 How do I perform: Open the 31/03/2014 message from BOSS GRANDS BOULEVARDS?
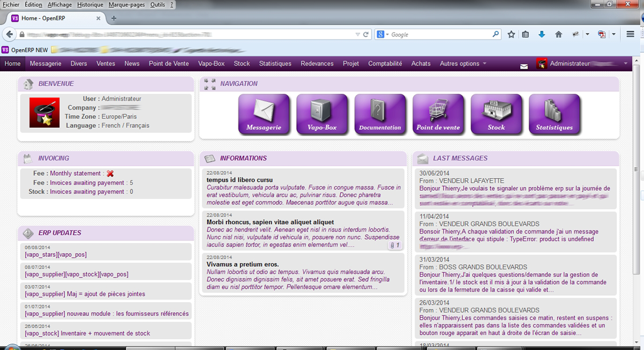(x=516, y=274)
